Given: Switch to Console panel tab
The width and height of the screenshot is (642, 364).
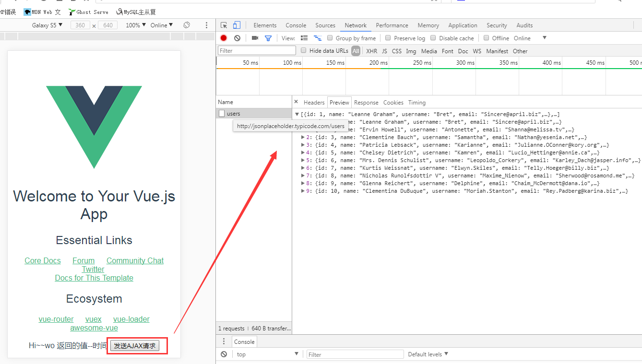Looking at the screenshot, I should (296, 25).
